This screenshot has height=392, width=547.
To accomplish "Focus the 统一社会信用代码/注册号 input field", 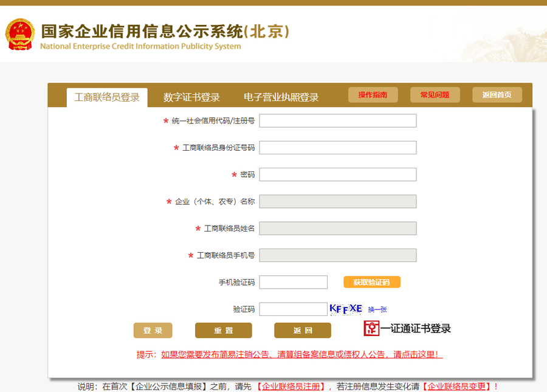I will click(338, 121).
